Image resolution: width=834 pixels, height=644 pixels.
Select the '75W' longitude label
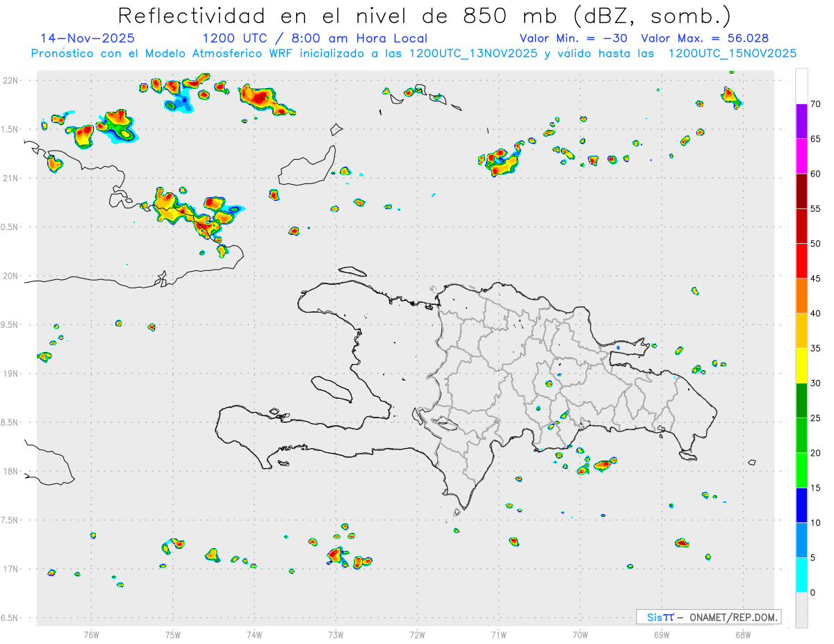coord(173,634)
